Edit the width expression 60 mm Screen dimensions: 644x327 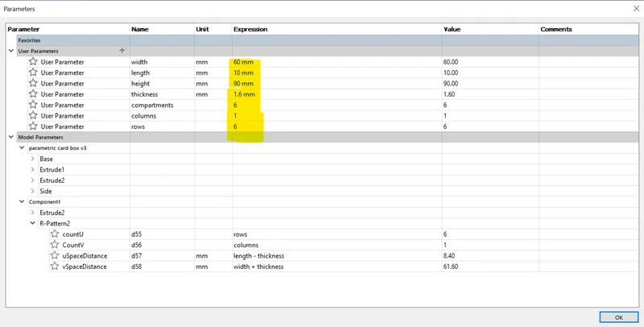pyautogui.click(x=336, y=62)
